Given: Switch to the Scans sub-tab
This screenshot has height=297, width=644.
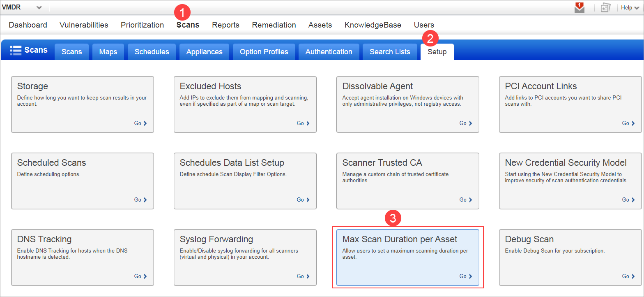Looking at the screenshot, I should point(72,52).
